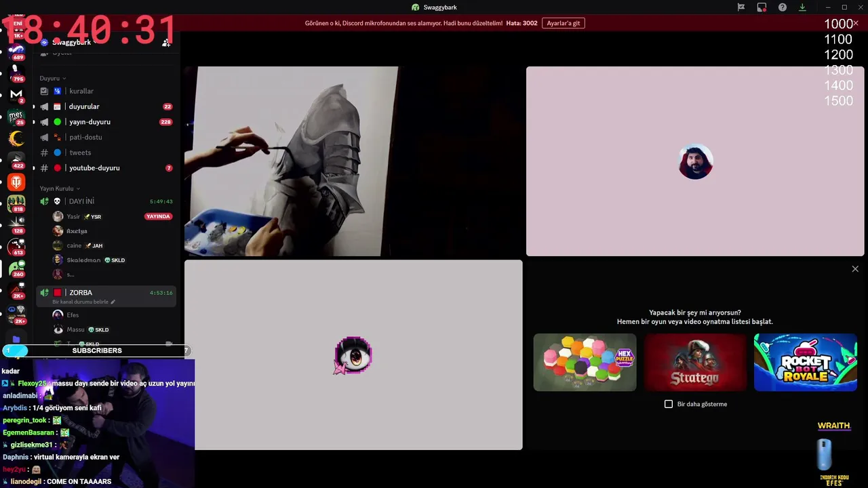Click the "Bir kanal durumu belirle" status link
Screen dimensions: 868x488
[x=84, y=302]
